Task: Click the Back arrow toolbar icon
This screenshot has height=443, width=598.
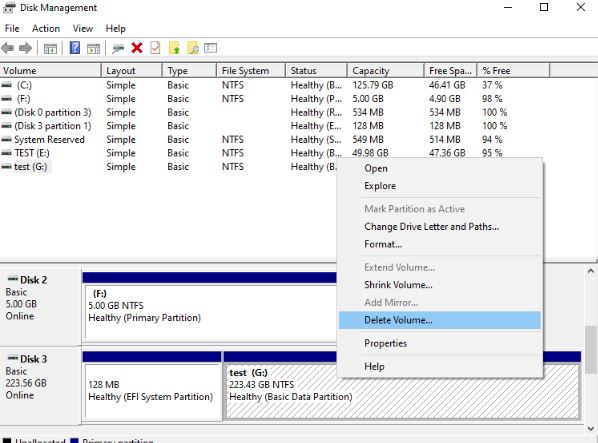Action: 8,48
